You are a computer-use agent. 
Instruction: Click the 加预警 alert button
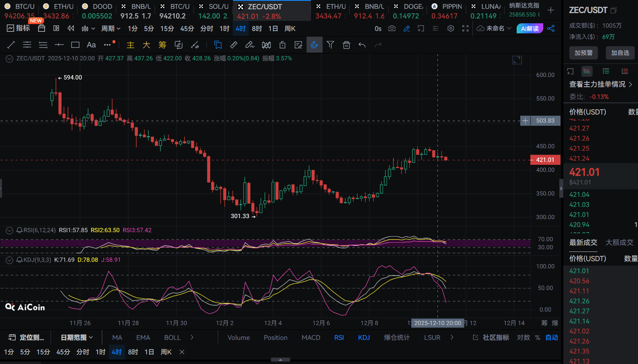point(583,53)
